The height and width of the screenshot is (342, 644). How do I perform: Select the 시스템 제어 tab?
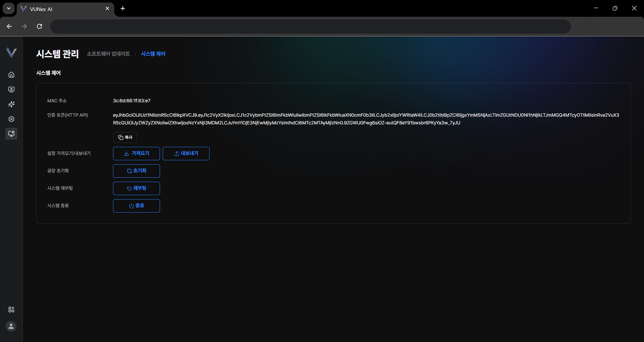coord(153,54)
